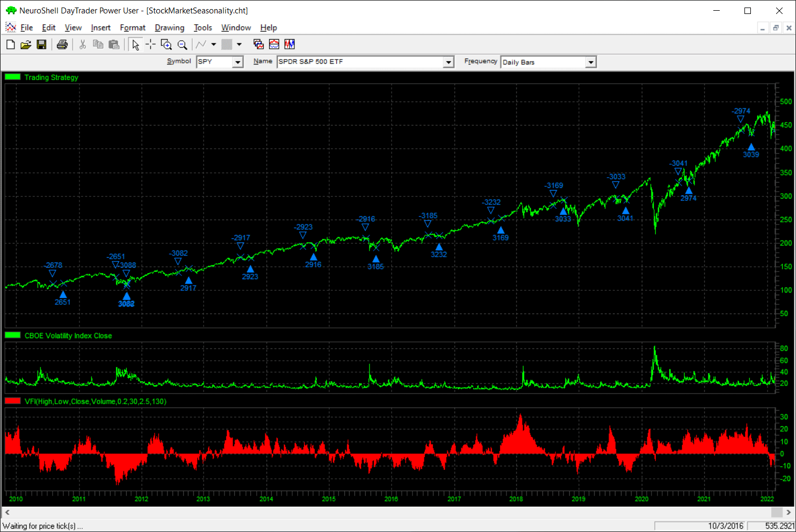Viewport: 796px width, 532px height.
Task: Select the crosshair cursor tool
Action: click(x=151, y=45)
